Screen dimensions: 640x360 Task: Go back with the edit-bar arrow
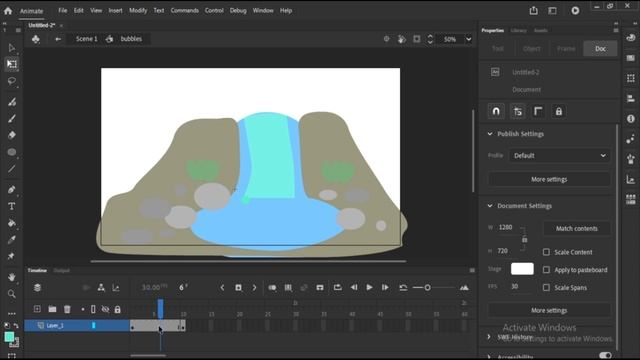[58, 39]
